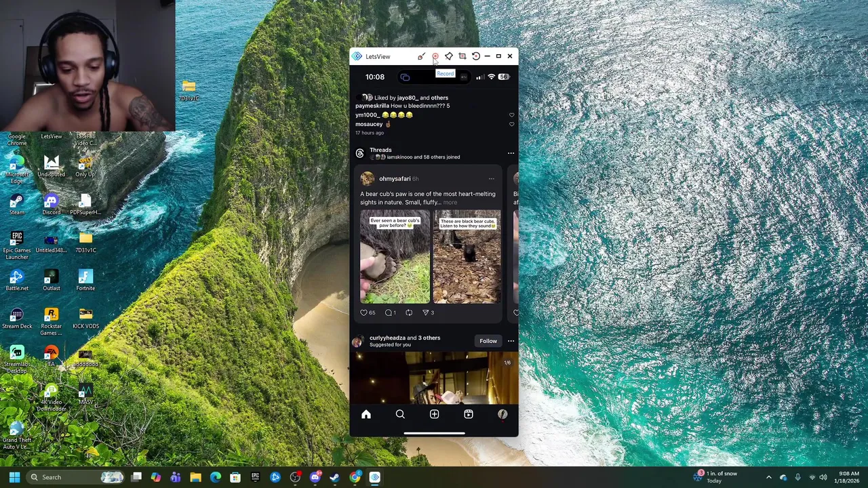This screenshot has width=868, height=488.
Task: Open Instagram Reels tab
Action: pos(468,414)
